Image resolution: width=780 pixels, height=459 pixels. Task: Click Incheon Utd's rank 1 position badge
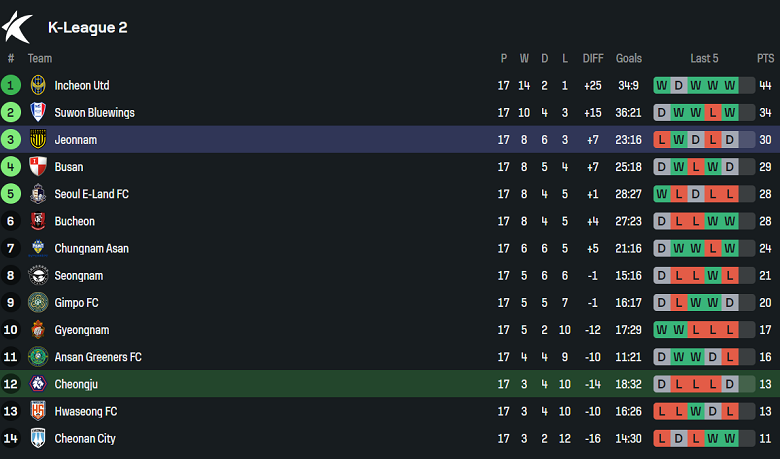(11, 86)
